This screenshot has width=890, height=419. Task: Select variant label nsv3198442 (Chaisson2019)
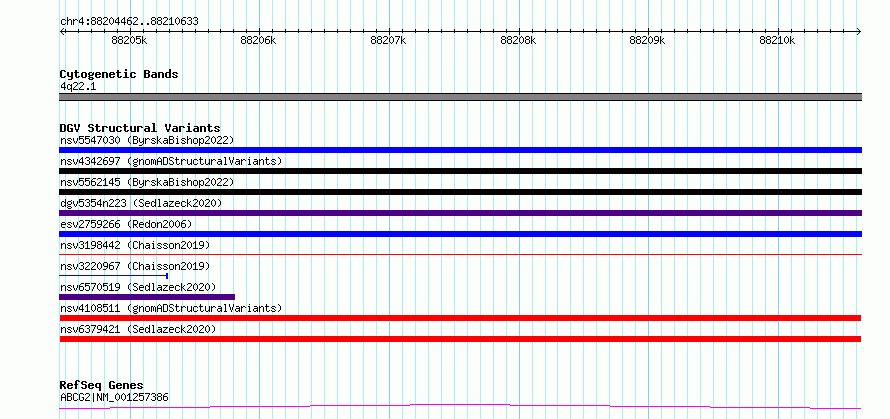tap(135, 245)
